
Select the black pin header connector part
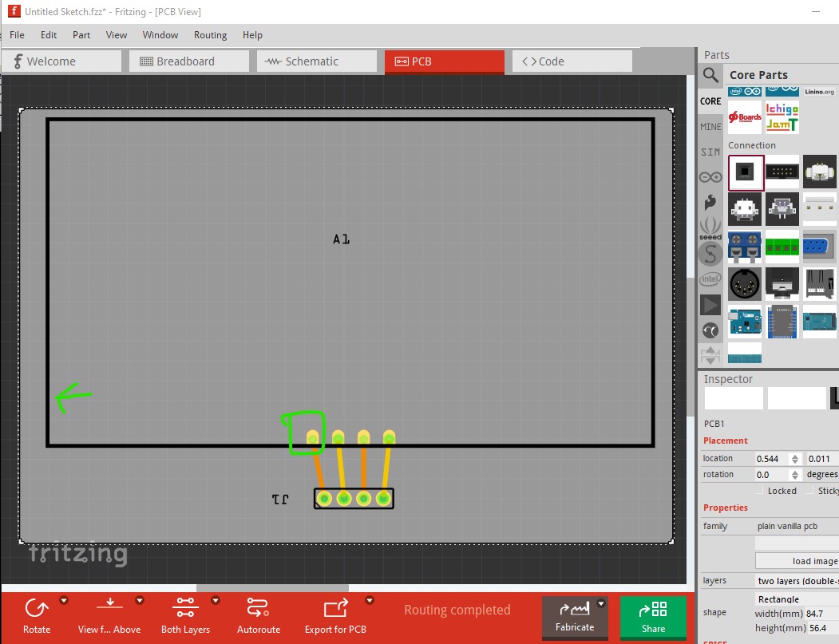(x=782, y=172)
